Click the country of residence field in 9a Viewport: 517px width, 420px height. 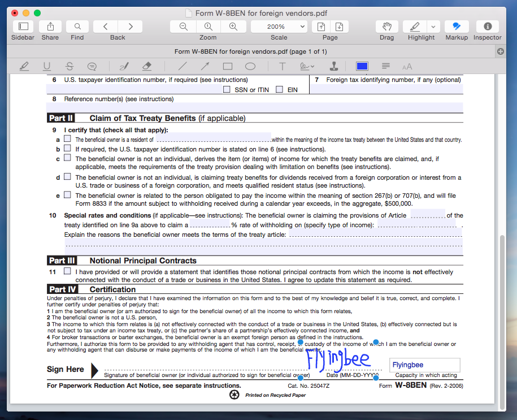(x=214, y=137)
